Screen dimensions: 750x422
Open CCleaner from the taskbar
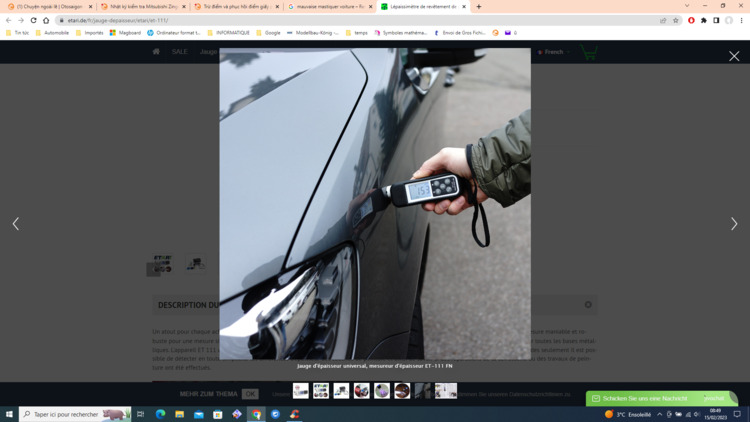pyautogui.click(x=294, y=414)
